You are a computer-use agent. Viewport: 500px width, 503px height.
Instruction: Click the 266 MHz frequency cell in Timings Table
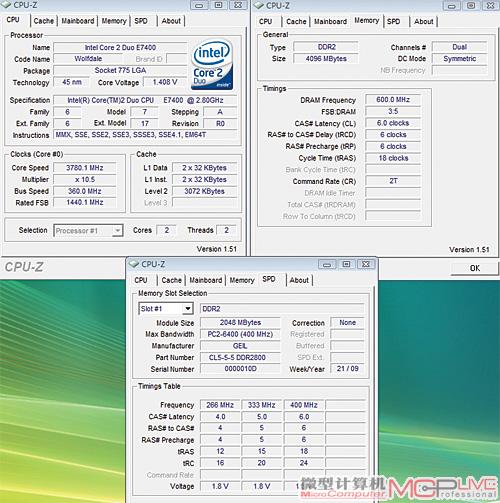point(220,405)
